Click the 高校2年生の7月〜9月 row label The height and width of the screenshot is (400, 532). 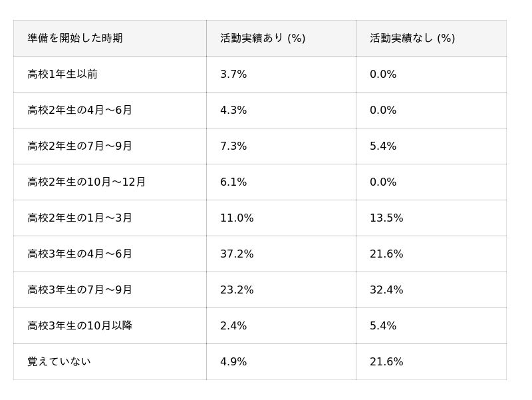tap(80, 146)
